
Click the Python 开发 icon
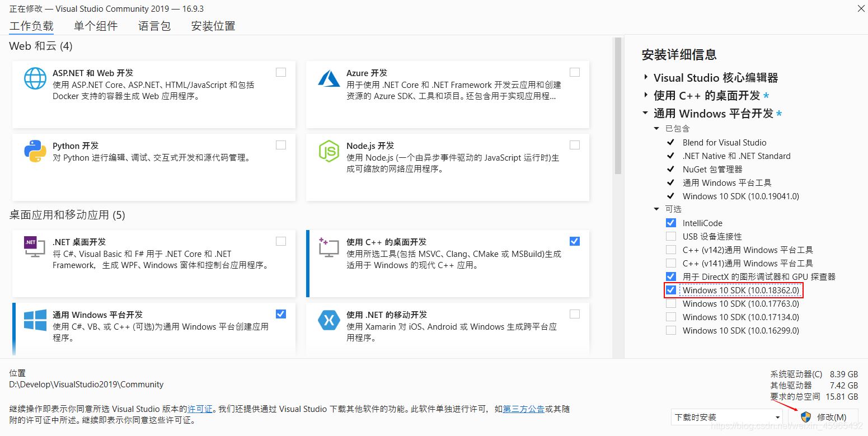pos(35,151)
